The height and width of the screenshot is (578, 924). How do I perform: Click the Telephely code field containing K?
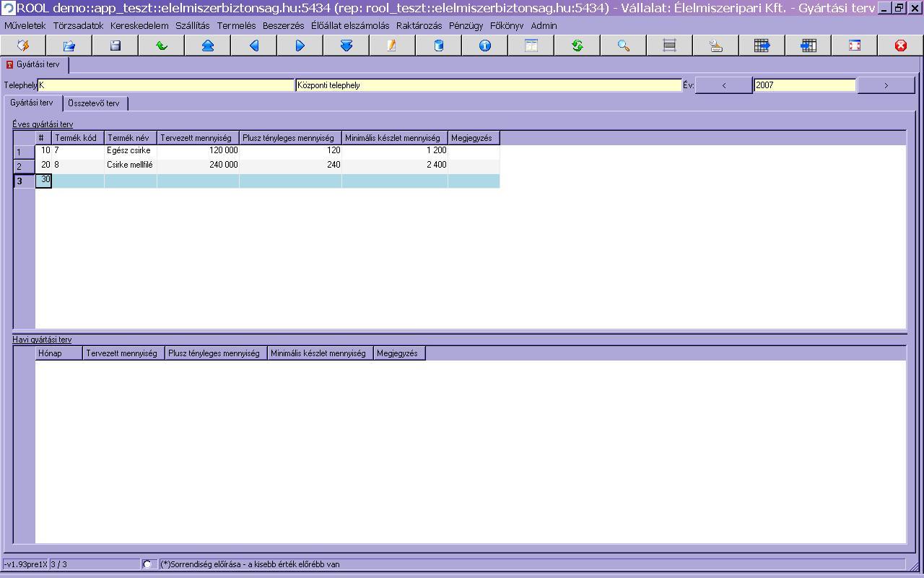pyautogui.click(x=166, y=85)
